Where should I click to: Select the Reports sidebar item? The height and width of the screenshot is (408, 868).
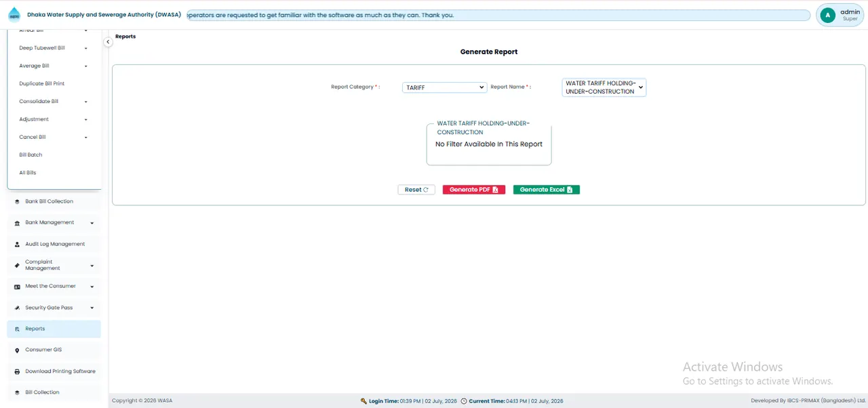click(54, 329)
